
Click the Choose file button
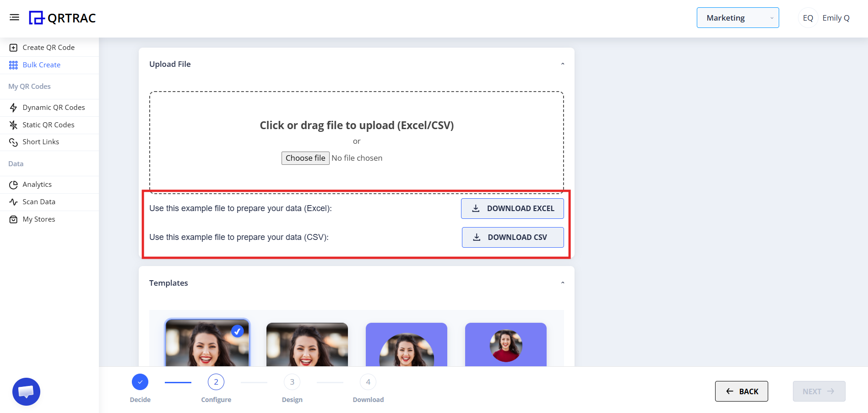point(305,158)
